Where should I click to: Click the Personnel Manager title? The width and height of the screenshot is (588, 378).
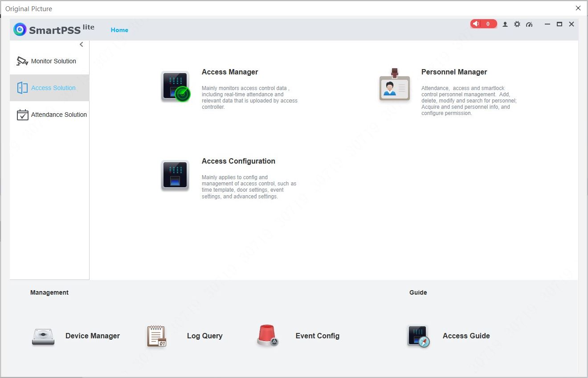pos(454,72)
